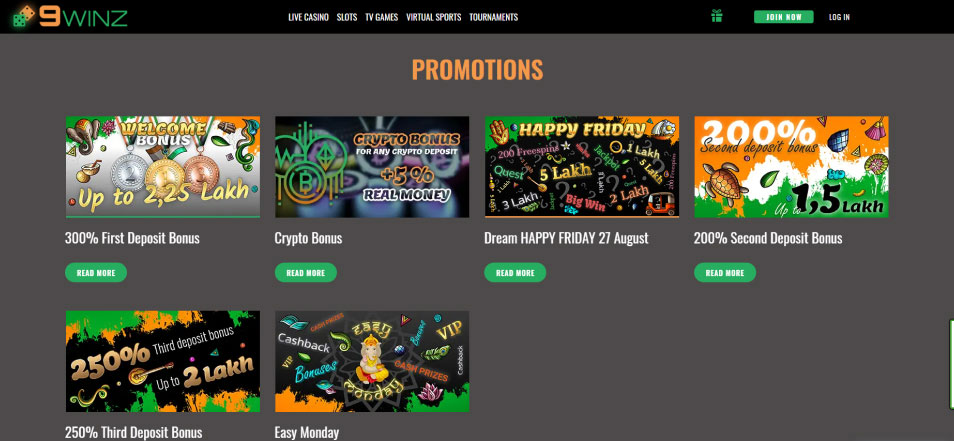The image size is (954, 441).
Task: Click the green gift box icon
Action: coord(717,16)
